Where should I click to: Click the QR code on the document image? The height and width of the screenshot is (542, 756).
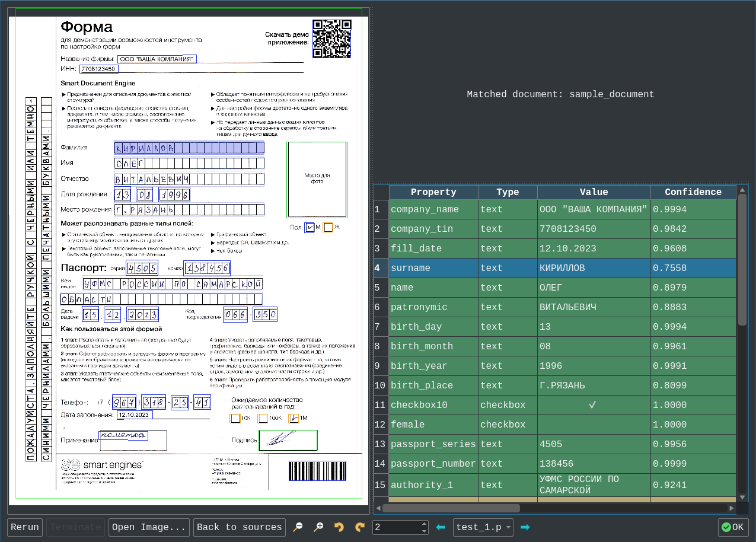point(331,39)
